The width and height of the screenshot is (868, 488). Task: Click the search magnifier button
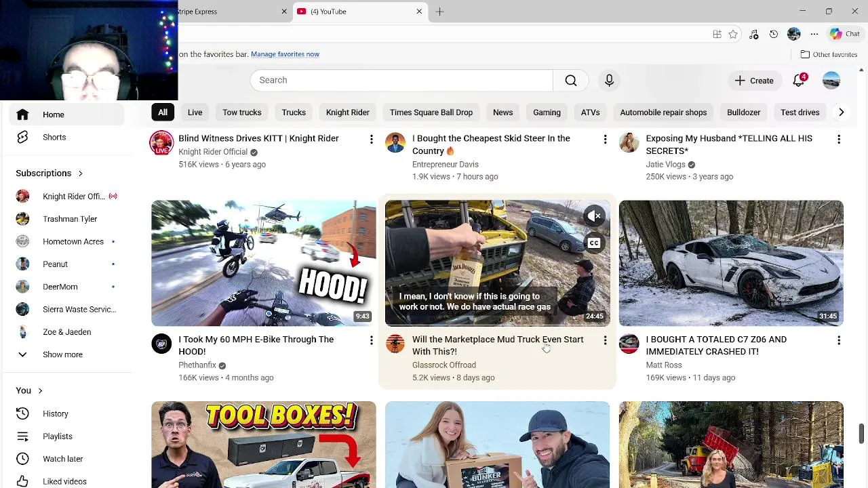click(571, 80)
